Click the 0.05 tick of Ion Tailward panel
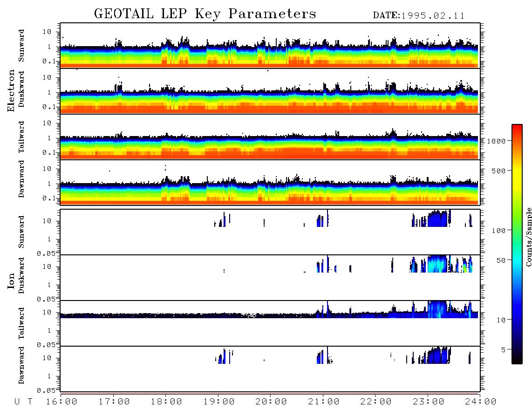 click(x=47, y=344)
